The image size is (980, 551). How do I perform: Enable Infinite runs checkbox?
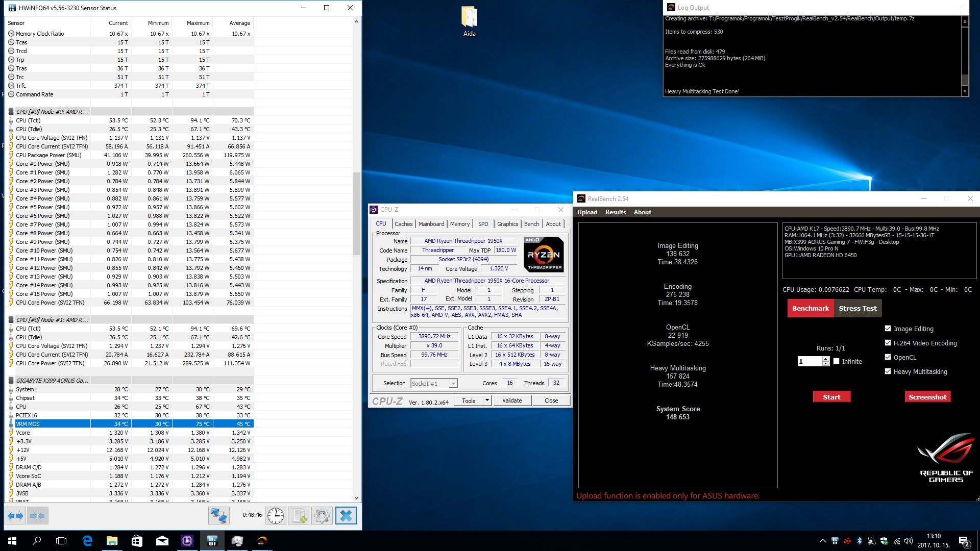click(x=836, y=361)
